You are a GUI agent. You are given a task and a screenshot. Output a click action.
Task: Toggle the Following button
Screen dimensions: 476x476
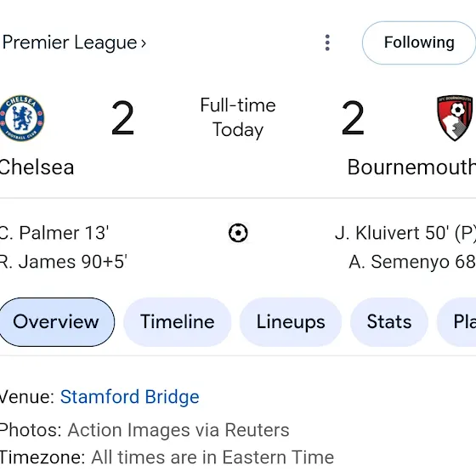tap(419, 42)
